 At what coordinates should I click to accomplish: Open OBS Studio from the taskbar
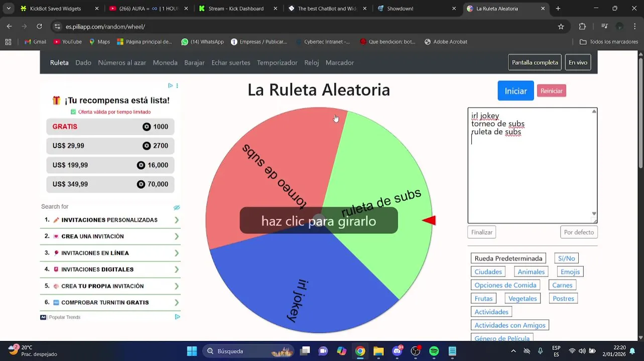coord(416,351)
